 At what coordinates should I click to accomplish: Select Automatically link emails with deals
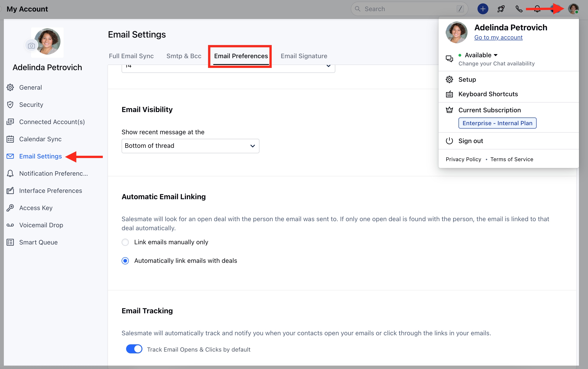pos(125,261)
